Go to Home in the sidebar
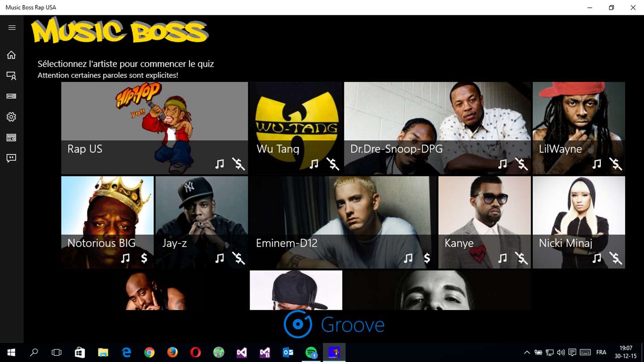This screenshot has width=644, height=362. [x=11, y=55]
